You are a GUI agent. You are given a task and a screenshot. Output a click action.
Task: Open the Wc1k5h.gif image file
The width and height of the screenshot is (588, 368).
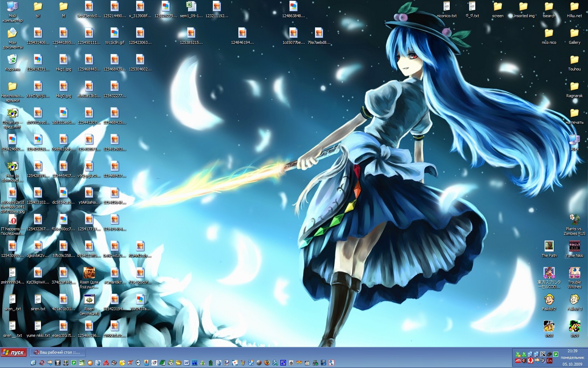(x=114, y=36)
